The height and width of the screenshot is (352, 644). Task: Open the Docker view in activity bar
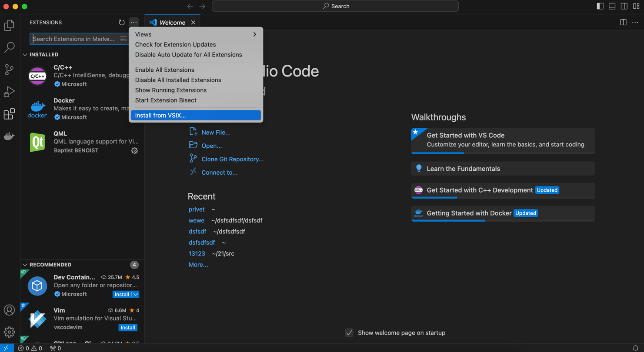pos(9,136)
